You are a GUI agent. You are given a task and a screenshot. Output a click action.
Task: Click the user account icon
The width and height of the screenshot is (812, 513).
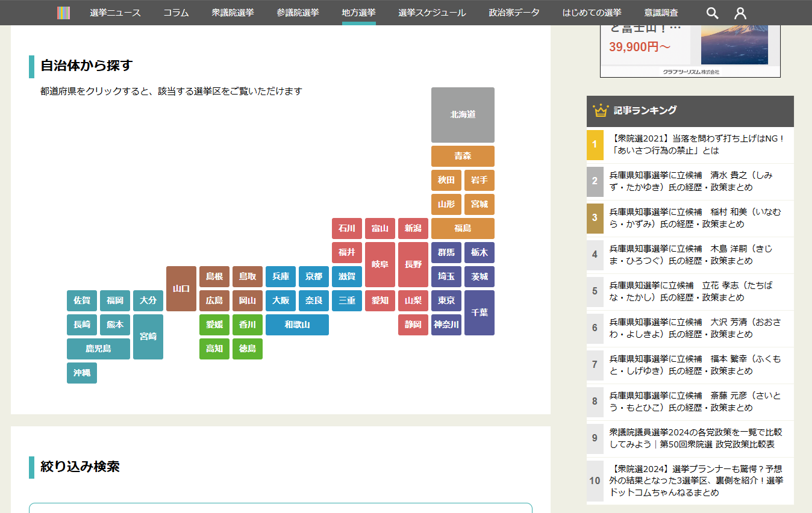pos(740,13)
